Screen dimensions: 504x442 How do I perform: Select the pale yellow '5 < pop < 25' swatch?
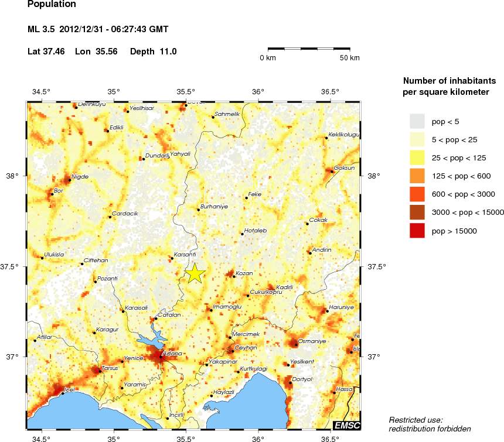(417, 139)
